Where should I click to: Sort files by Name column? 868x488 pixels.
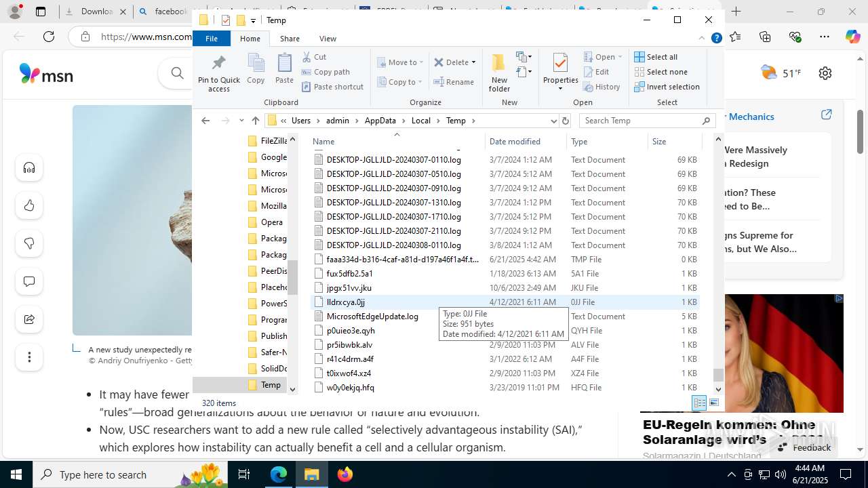point(397,142)
